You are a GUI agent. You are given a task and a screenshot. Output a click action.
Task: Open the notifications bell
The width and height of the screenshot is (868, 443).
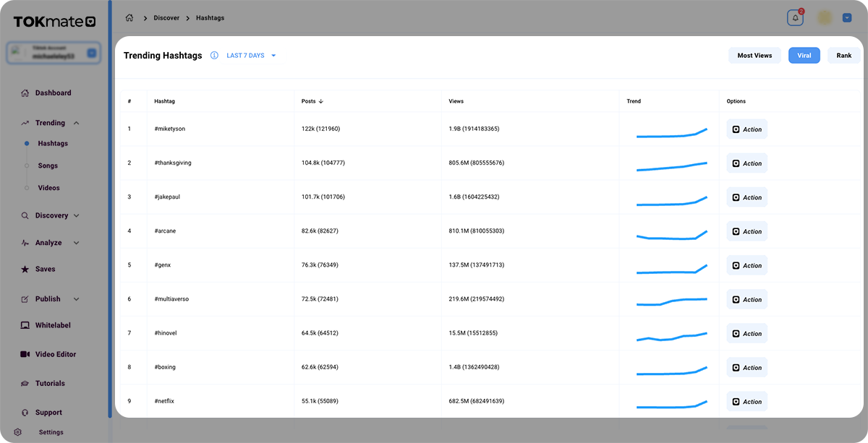795,17
